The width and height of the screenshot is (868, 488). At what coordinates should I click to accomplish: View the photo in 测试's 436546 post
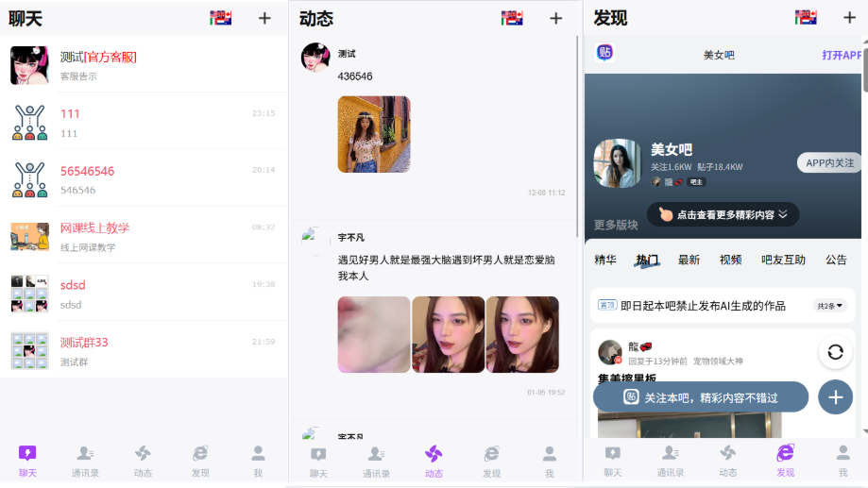point(374,134)
